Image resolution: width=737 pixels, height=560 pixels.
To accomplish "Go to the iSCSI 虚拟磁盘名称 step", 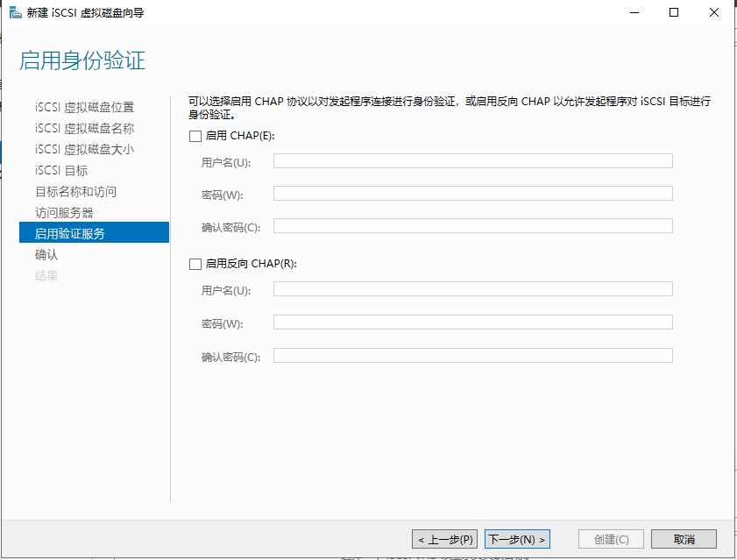I will tap(85, 128).
